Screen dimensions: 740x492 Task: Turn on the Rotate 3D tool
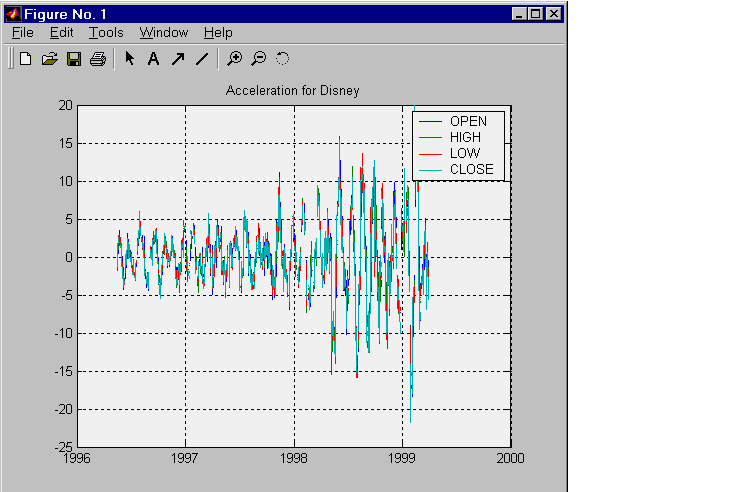click(x=282, y=59)
